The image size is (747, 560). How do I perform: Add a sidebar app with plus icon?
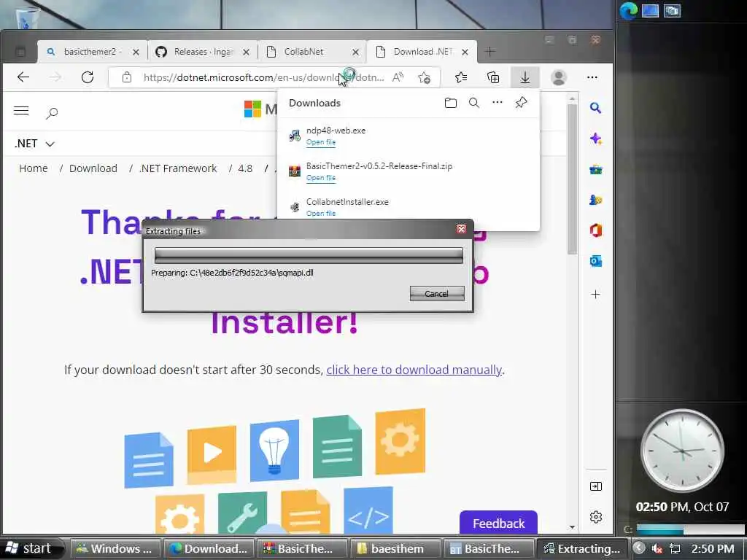click(x=595, y=295)
